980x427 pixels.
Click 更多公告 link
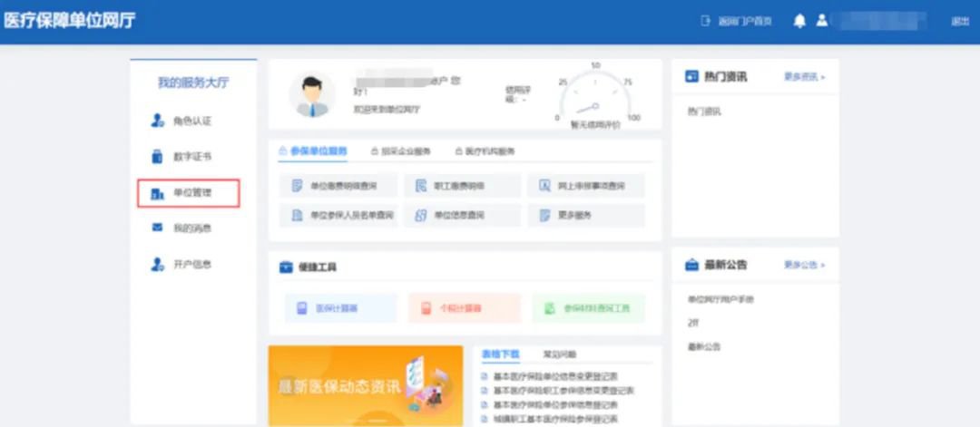pos(805,265)
